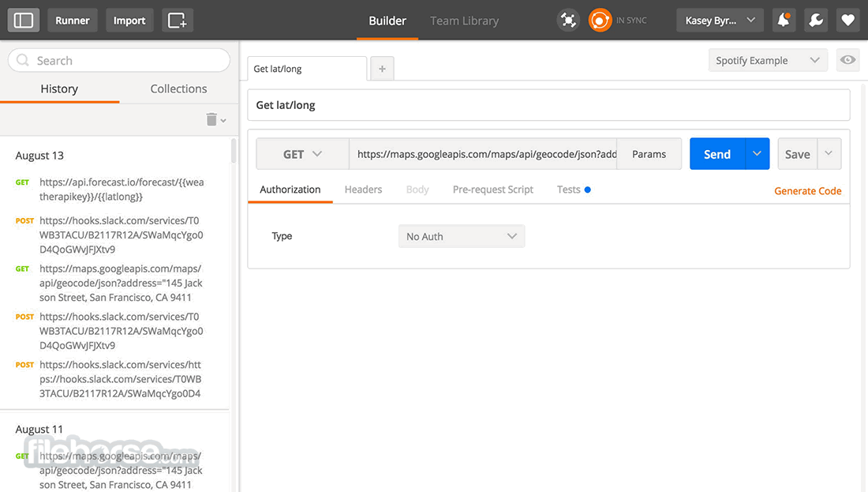Open the Headers tab
This screenshot has height=492, width=868.
click(x=363, y=190)
